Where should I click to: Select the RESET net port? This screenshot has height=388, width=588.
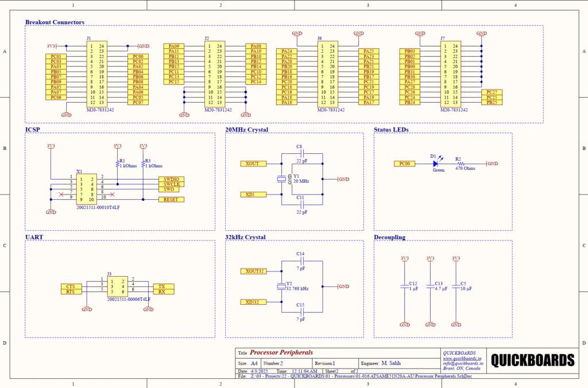click(171, 200)
